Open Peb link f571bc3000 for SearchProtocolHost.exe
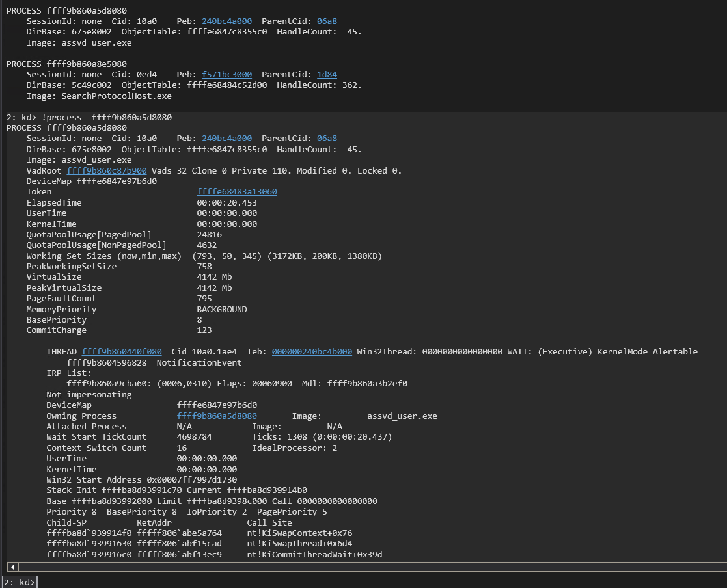 pos(226,75)
